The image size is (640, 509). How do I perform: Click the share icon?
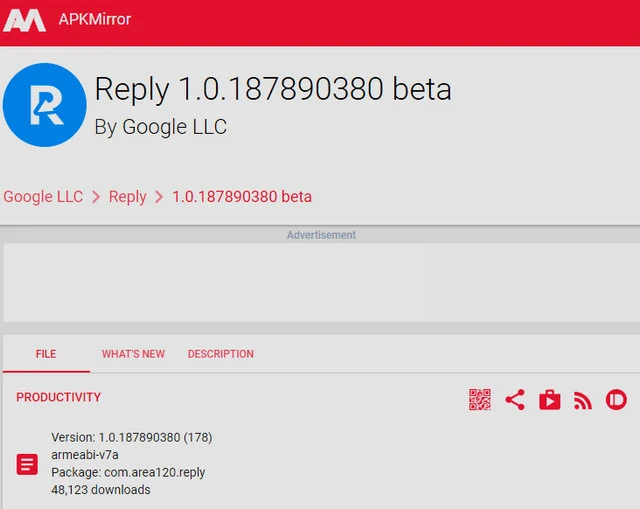[515, 400]
